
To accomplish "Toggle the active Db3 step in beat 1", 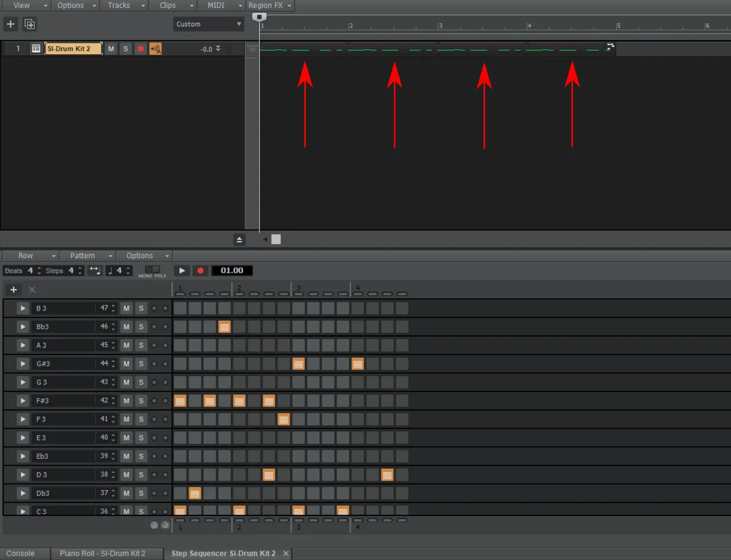I will pyautogui.click(x=195, y=493).
